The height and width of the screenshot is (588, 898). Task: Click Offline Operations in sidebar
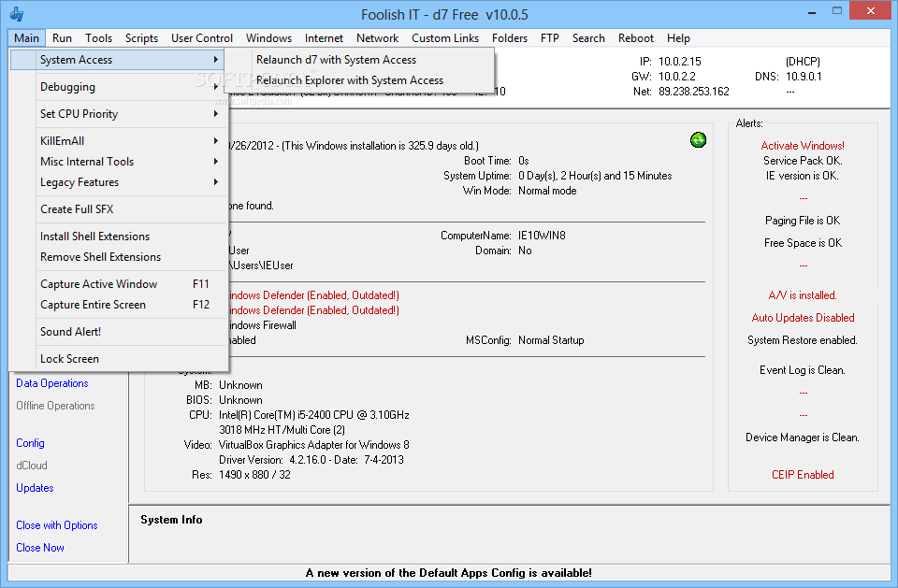click(55, 406)
